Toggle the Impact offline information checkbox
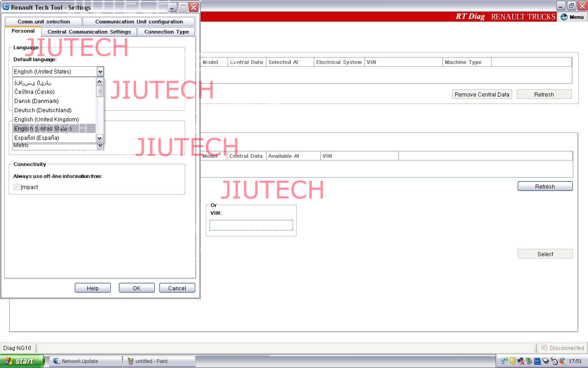Screen dimensions: 588x368 (17, 187)
